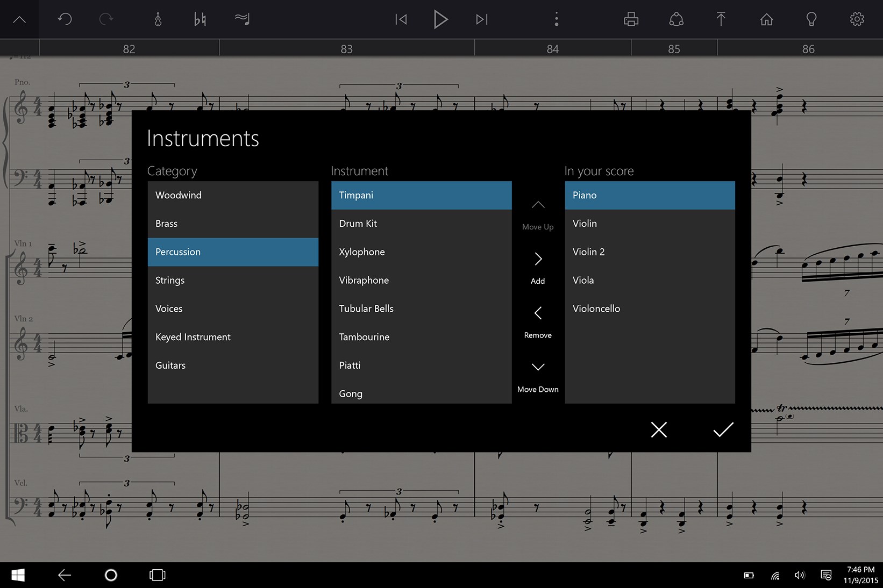Click the Share icon in the toolbar
The height and width of the screenshot is (588, 883).
coord(676,19)
